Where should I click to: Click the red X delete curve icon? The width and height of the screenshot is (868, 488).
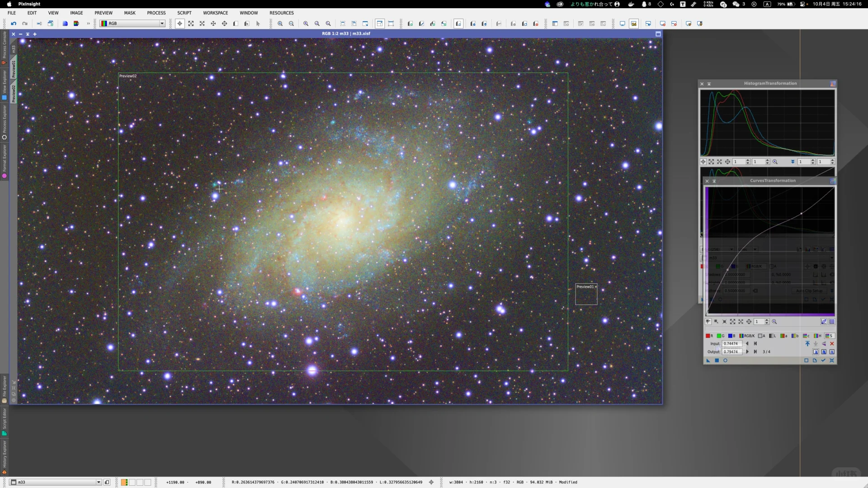click(x=832, y=343)
